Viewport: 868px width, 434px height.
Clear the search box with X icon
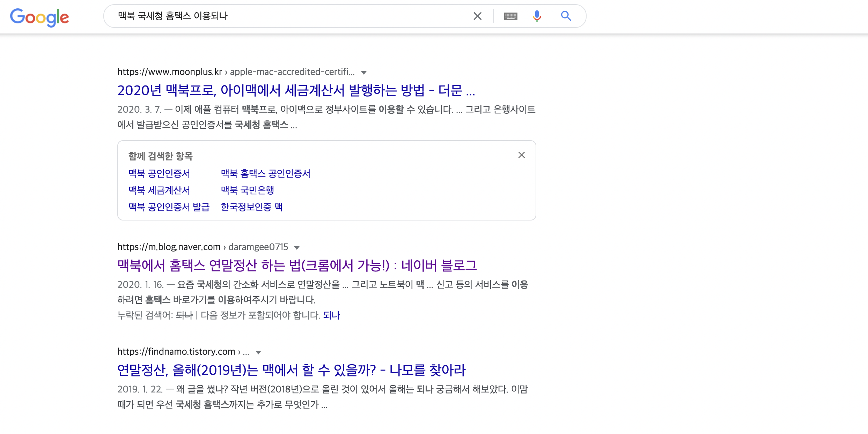point(477,16)
